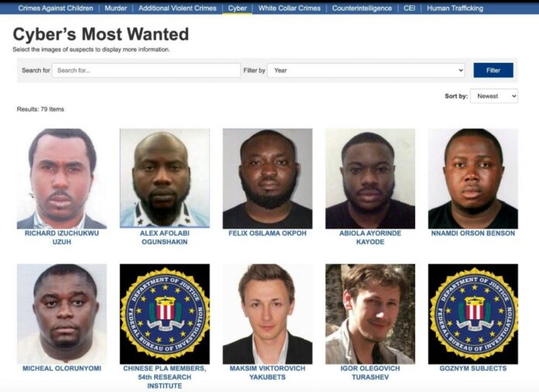Image resolution: width=539 pixels, height=392 pixels.
Task: Open the Murder category tab
Action: point(116,9)
